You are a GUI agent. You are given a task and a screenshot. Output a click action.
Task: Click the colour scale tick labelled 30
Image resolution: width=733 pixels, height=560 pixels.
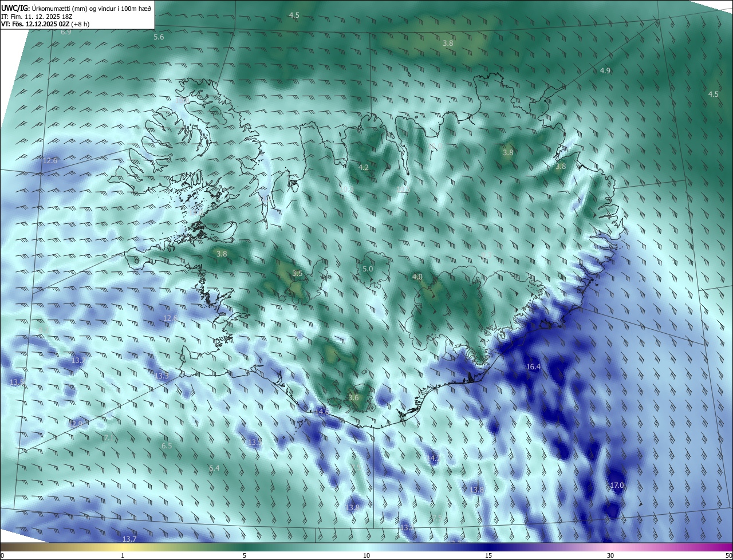(x=610, y=555)
